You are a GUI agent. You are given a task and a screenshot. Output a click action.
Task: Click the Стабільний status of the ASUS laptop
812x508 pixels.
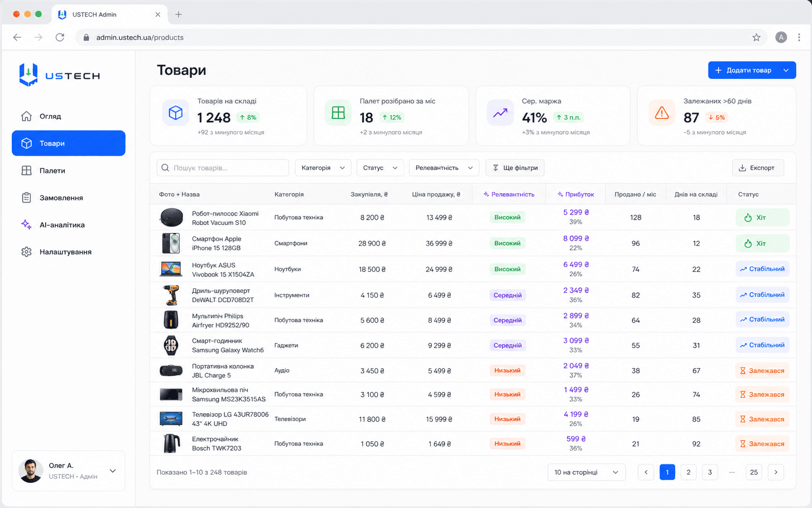[762, 269]
